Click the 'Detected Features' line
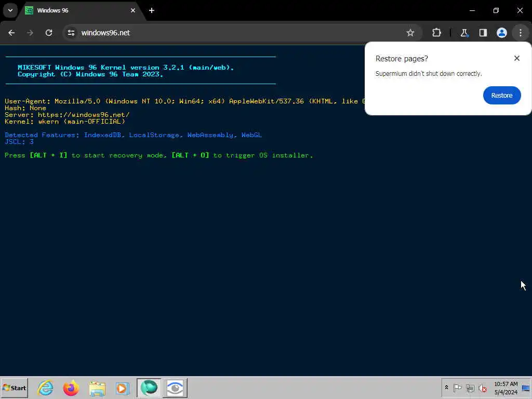532x399 pixels. [x=134, y=135]
